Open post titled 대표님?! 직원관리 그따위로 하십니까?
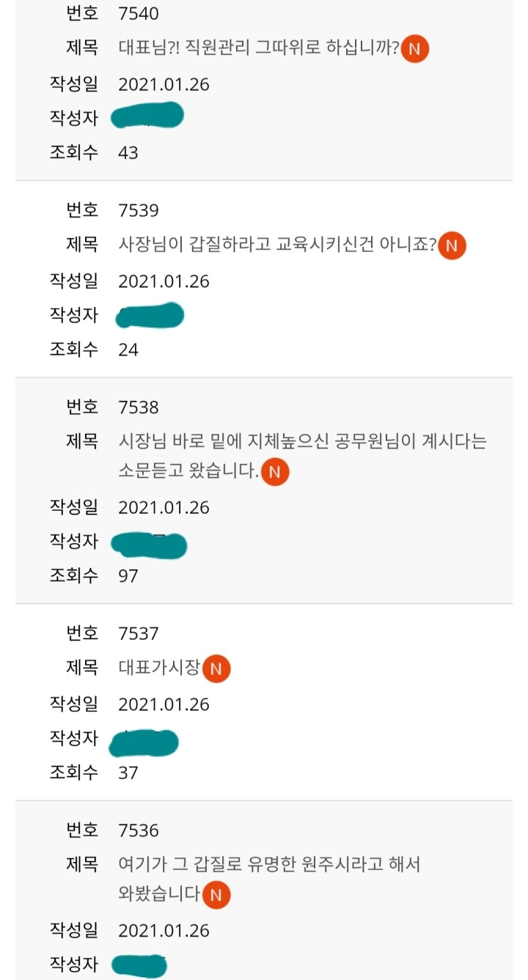Image resolution: width=528 pixels, height=980 pixels. point(259,49)
